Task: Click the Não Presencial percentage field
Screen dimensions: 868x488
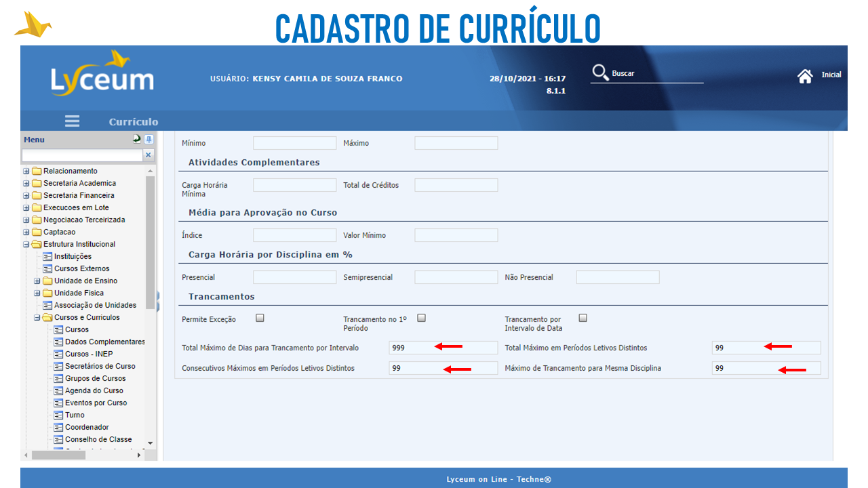Action: pyautogui.click(x=617, y=277)
